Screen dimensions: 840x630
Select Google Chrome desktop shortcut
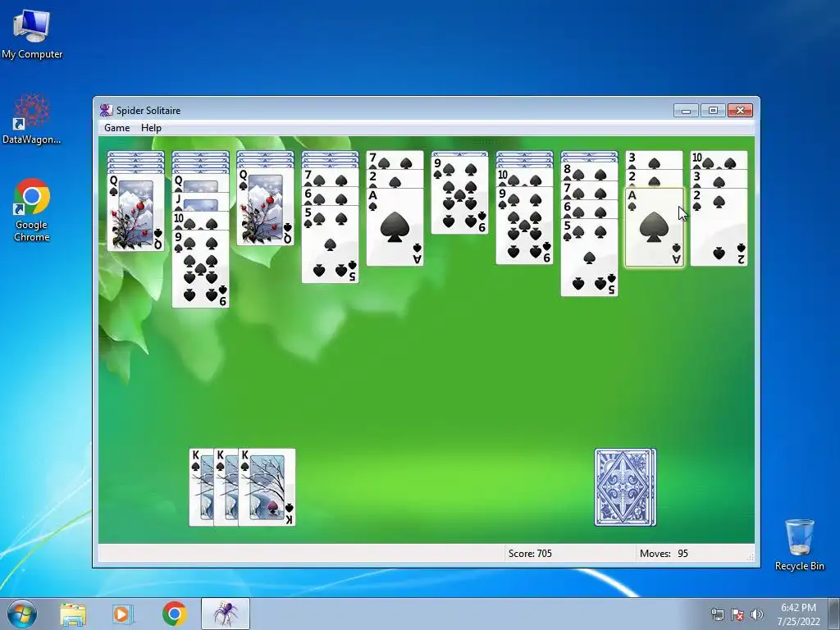(x=32, y=210)
